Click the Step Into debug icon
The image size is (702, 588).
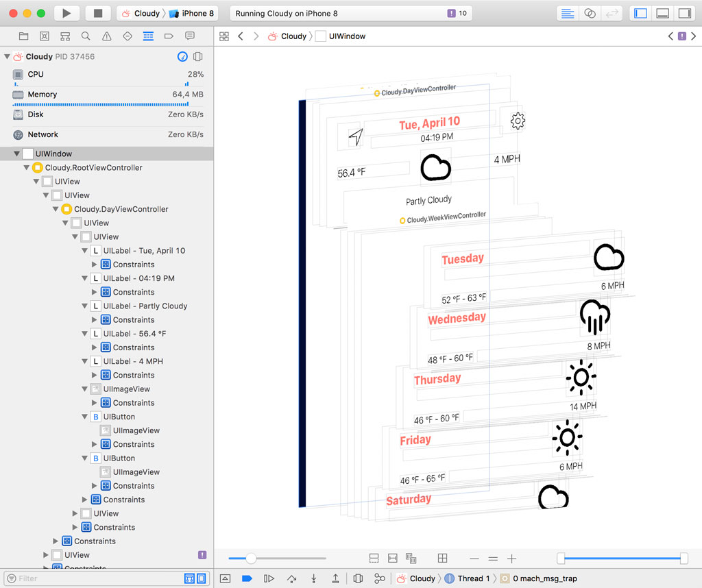313,579
